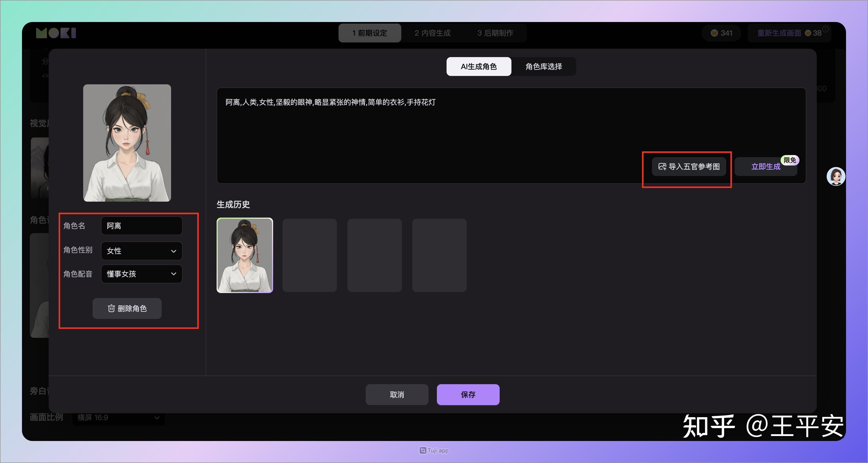Select the AI生成角色 tab
This screenshot has width=868, height=463.
coord(478,67)
